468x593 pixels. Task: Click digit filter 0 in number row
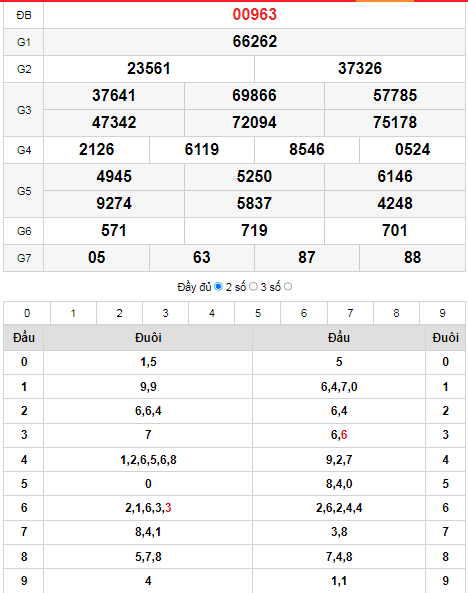27,313
